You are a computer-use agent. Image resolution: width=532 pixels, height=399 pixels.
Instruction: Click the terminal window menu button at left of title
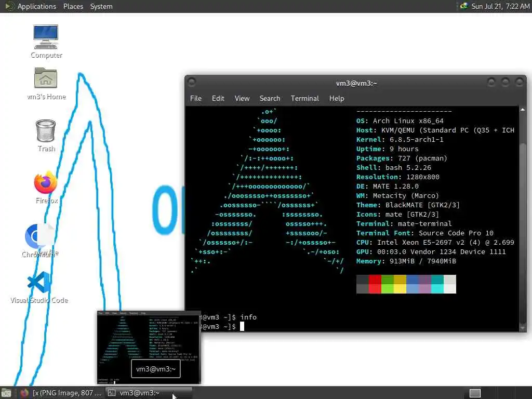click(x=192, y=82)
